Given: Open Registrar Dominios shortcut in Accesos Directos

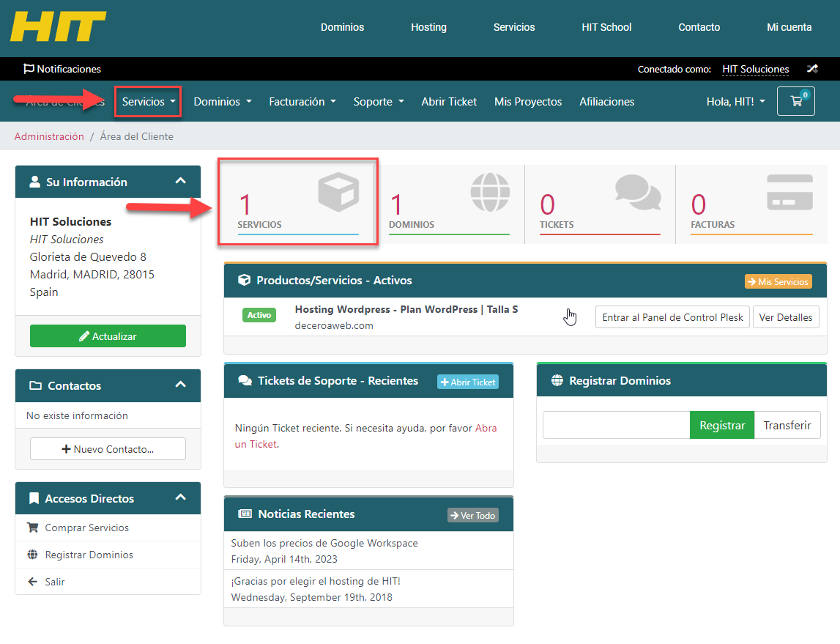Looking at the screenshot, I should click(x=108, y=555).
